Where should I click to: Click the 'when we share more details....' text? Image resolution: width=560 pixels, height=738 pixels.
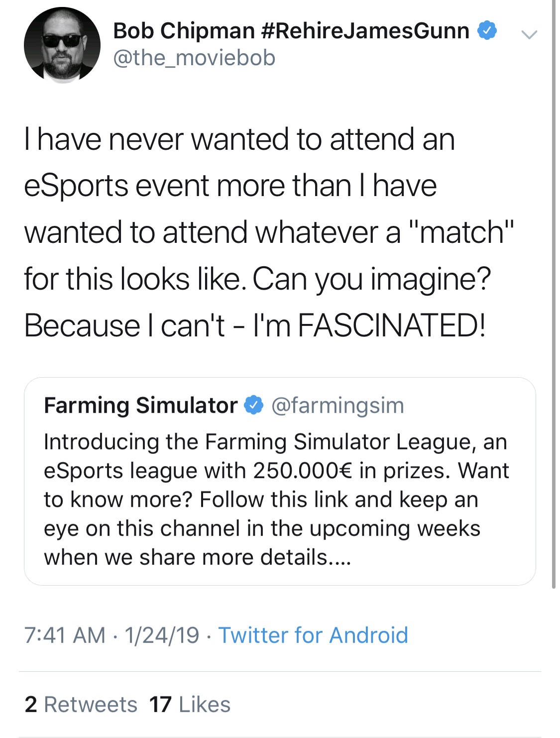198,557
